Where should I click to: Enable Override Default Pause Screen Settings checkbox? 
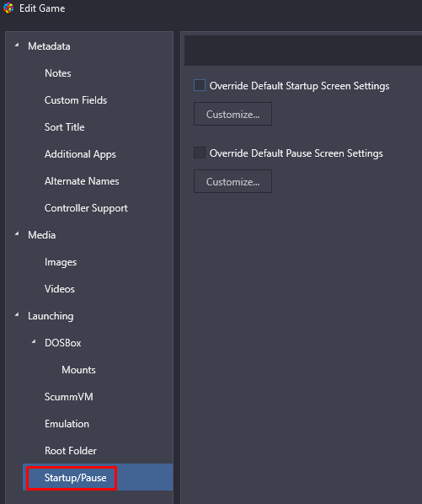(200, 153)
